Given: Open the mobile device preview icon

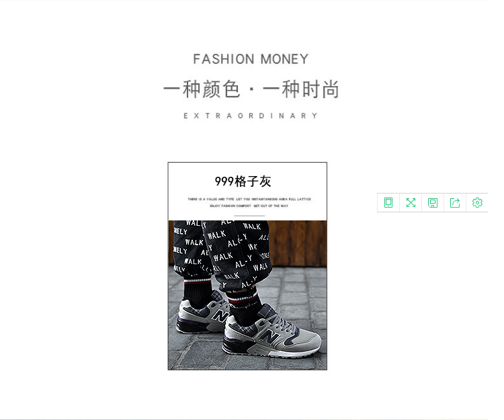Looking at the screenshot, I should click(388, 203).
